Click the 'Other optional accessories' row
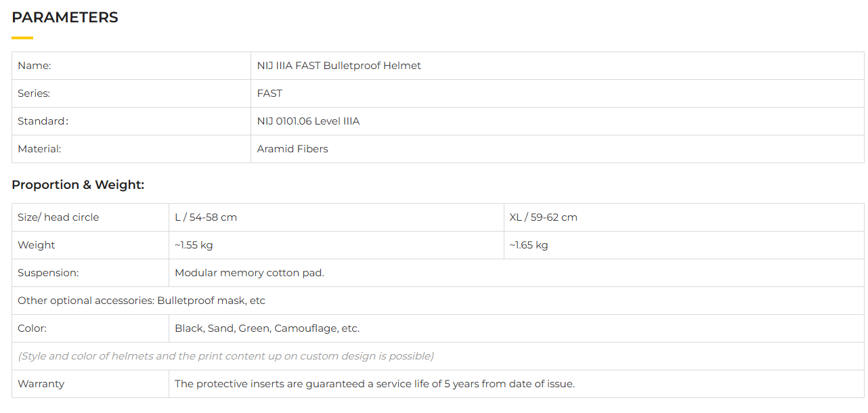 click(x=142, y=301)
